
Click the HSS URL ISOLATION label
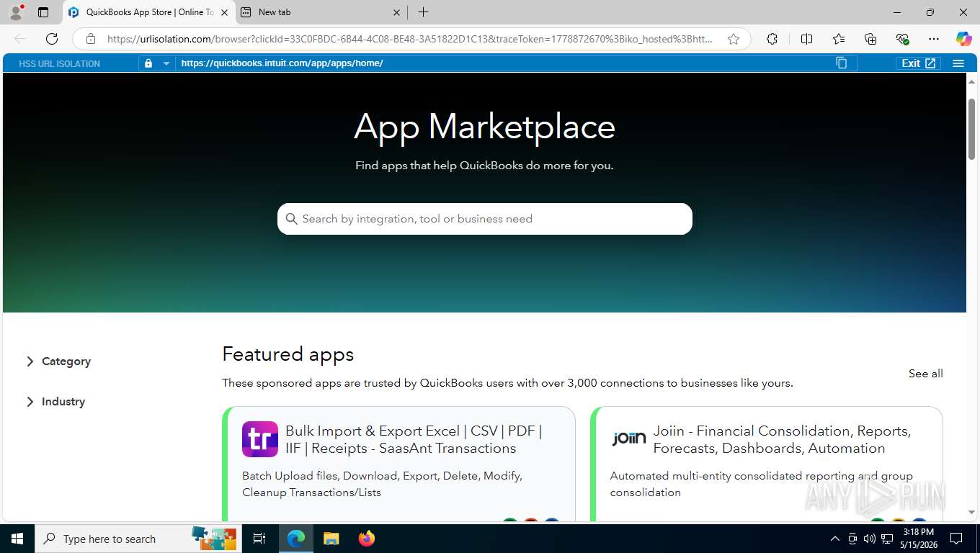tap(59, 64)
